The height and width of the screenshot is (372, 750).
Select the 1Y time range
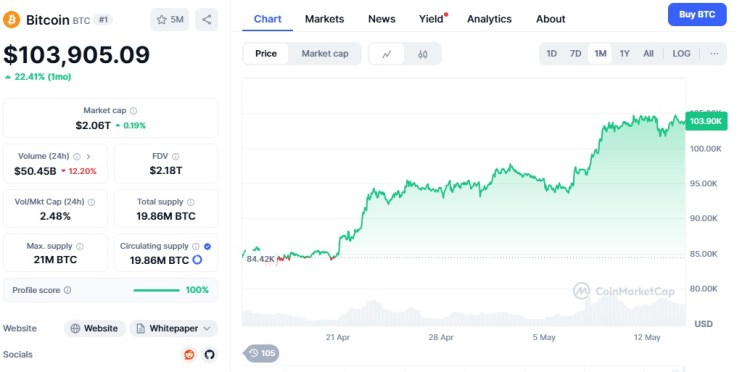click(624, 54)
